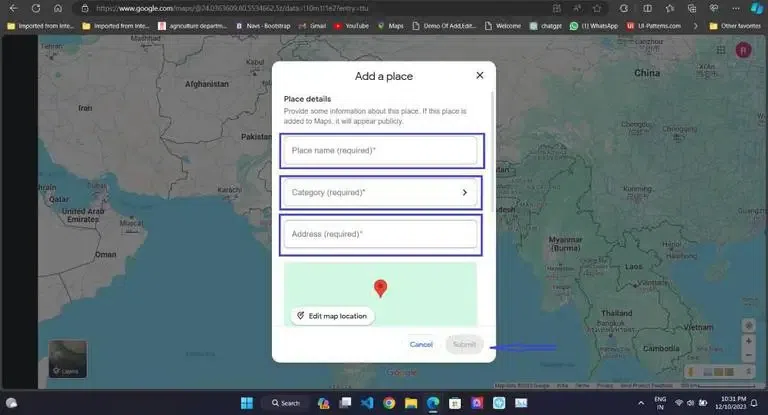Open browser Settings and more menu
This screenshot has width=768, height=415.
[x=736, y=8]
